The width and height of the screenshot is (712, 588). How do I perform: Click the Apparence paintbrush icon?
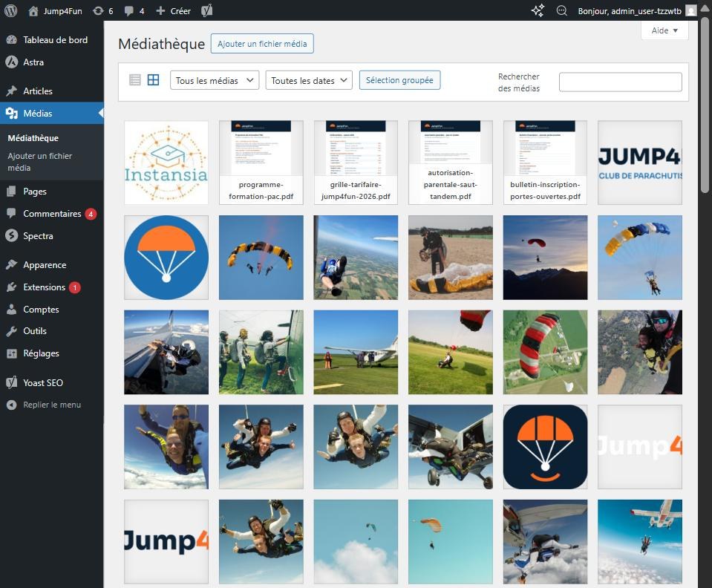[x=12, y=265]
